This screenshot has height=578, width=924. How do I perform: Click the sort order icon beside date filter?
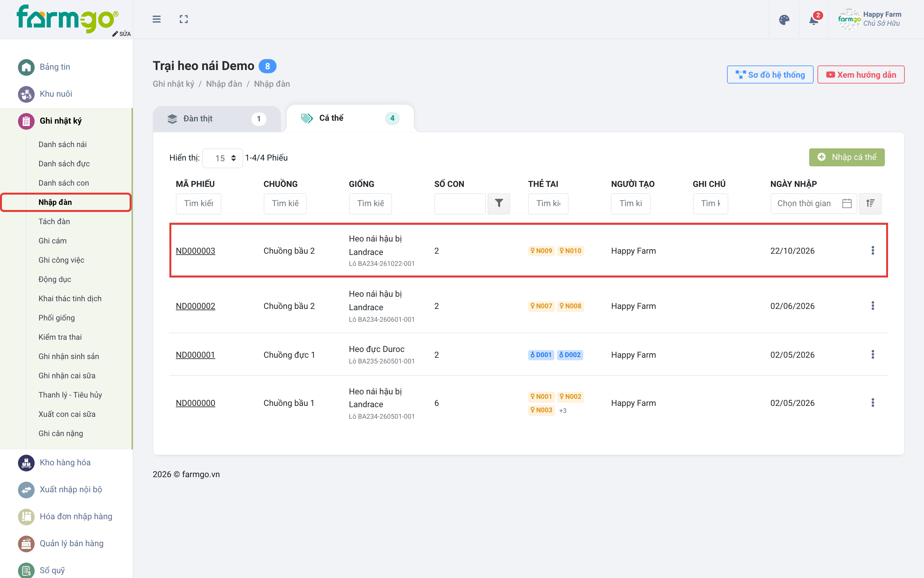[870, 203]
